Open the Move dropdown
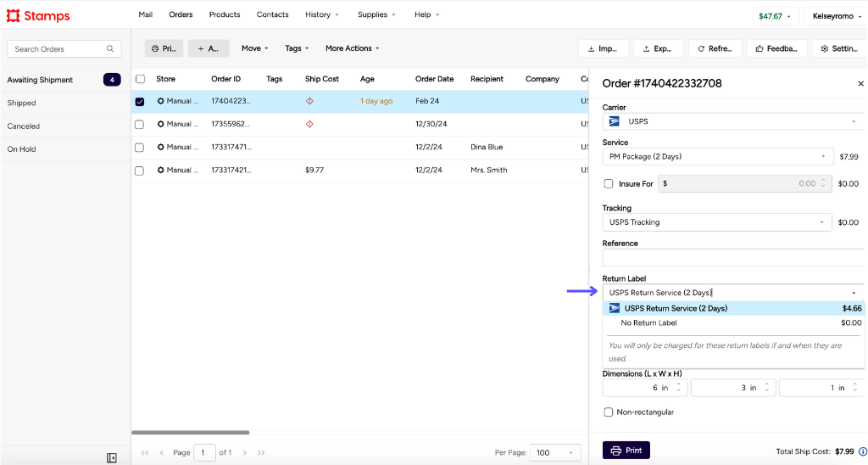The height and width of the screenshot is (465, 868). pyautogui.click(x=254, y=48)
